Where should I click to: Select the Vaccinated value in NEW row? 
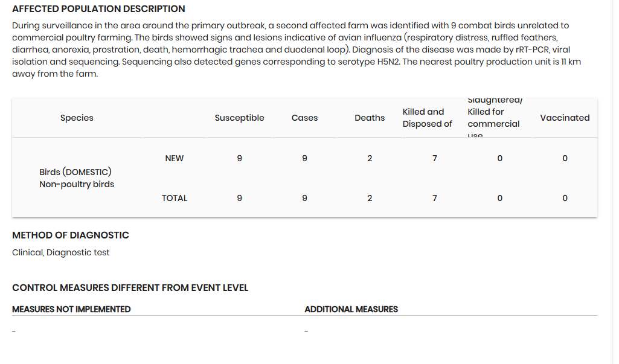(x=565, y=158)
